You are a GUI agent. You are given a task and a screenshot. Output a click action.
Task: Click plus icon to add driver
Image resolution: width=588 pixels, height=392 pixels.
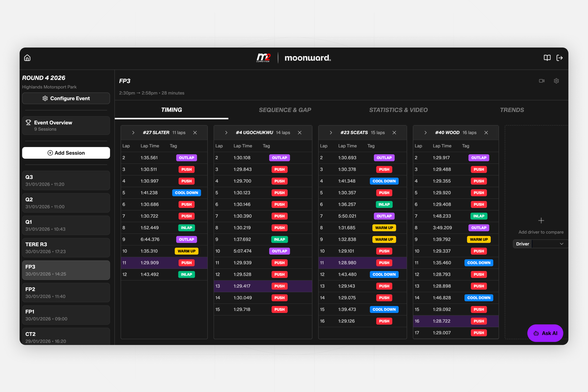point(541,220)
